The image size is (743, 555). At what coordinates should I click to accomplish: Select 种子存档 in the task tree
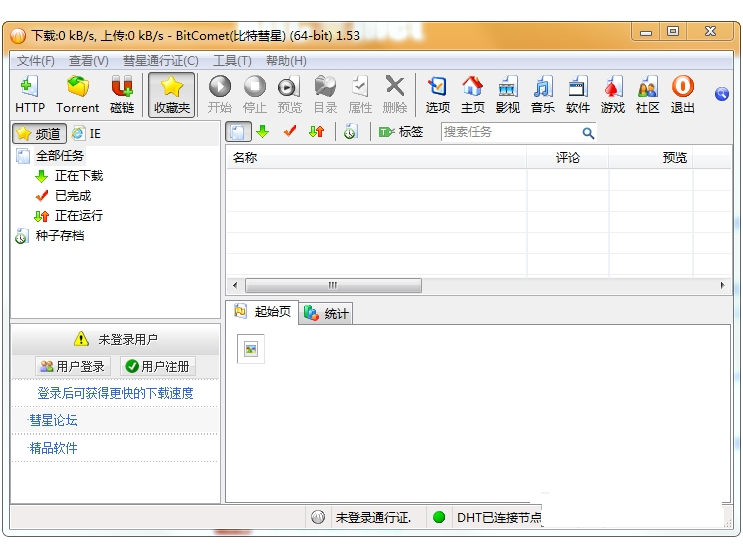click(60, 236)
